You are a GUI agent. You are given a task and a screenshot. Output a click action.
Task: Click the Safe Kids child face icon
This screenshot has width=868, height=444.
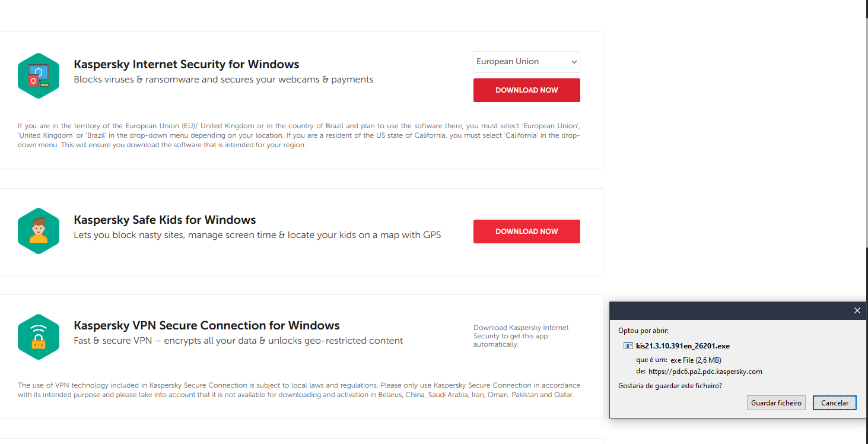[x=39, y=231]
